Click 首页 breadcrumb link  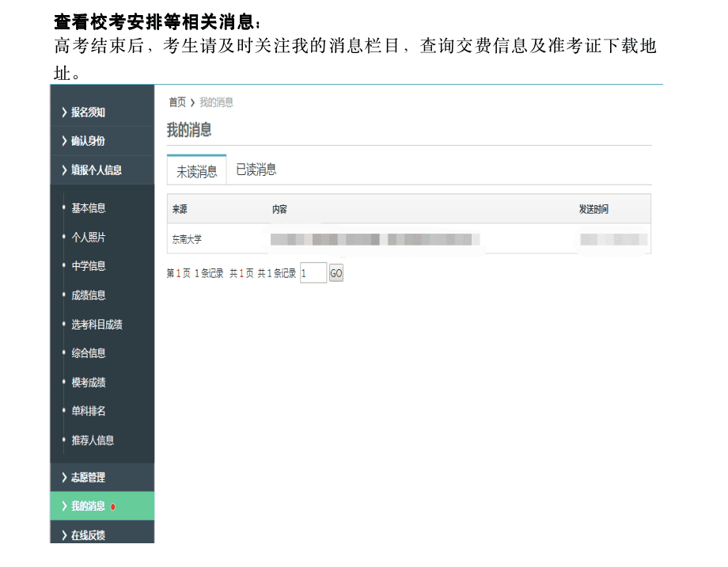177,102
